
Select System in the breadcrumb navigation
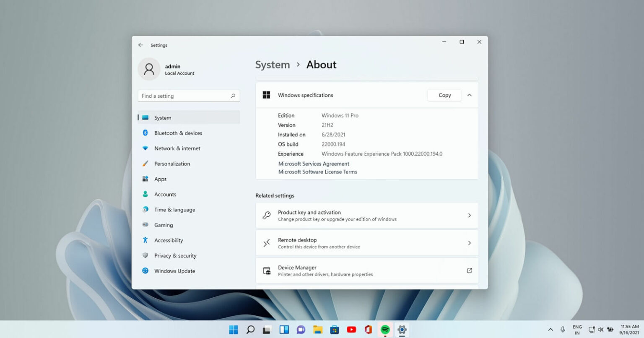tap(273, 65)
